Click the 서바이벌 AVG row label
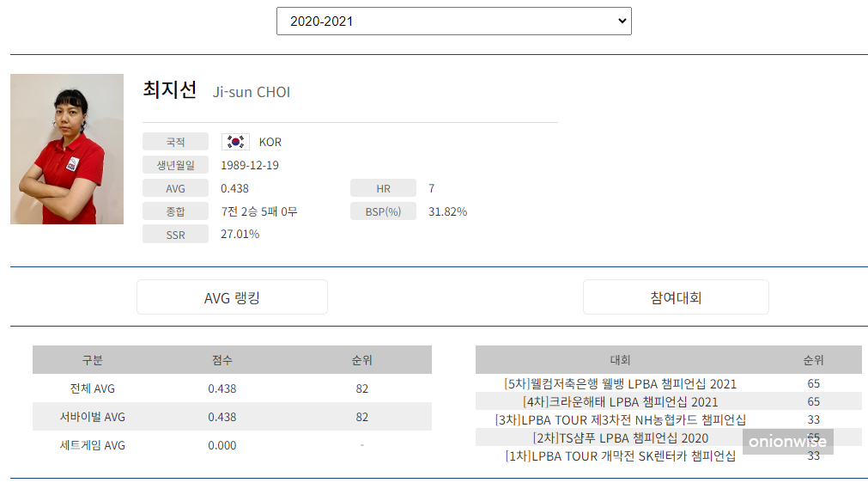 [x=93, y=417]
